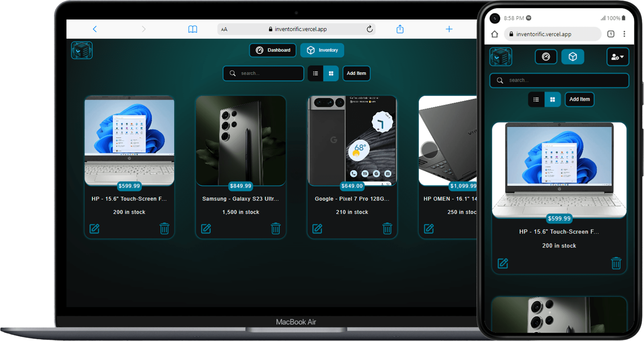Open the Google Pixel 7 Pro image
Viewport: 644px width, 341px height.
[352, 141]
